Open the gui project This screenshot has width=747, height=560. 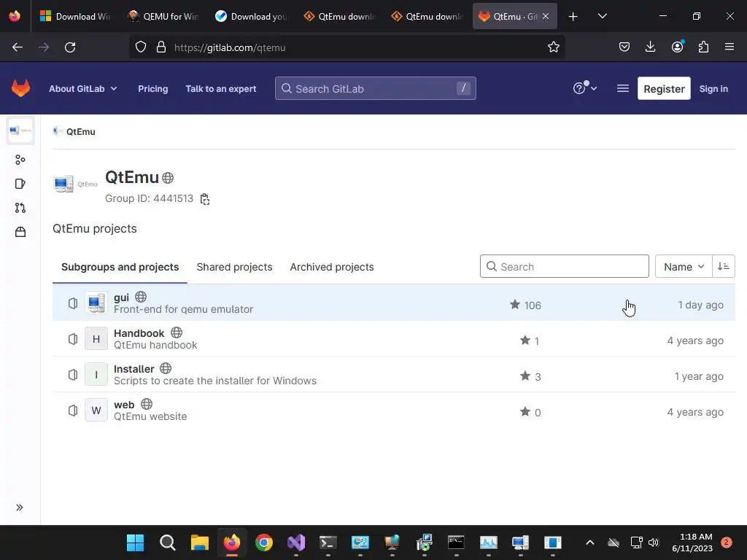point(121,297)
